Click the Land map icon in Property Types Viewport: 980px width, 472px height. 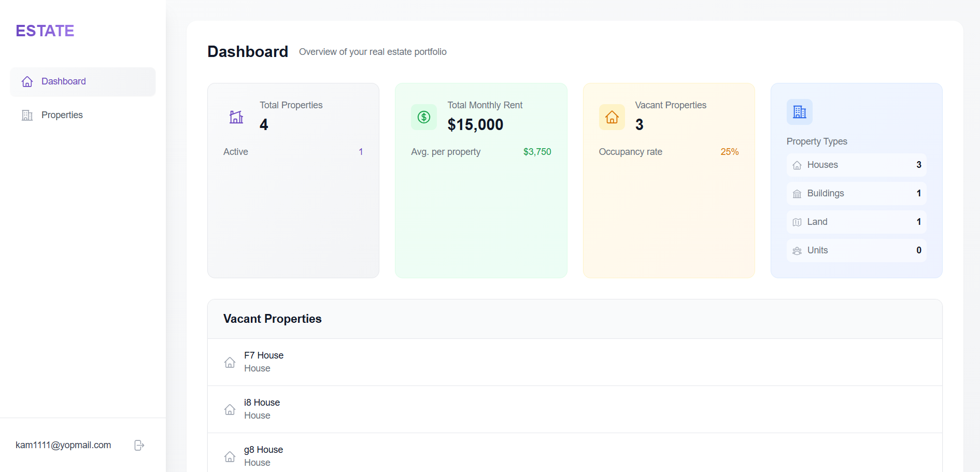coord(797,222)
